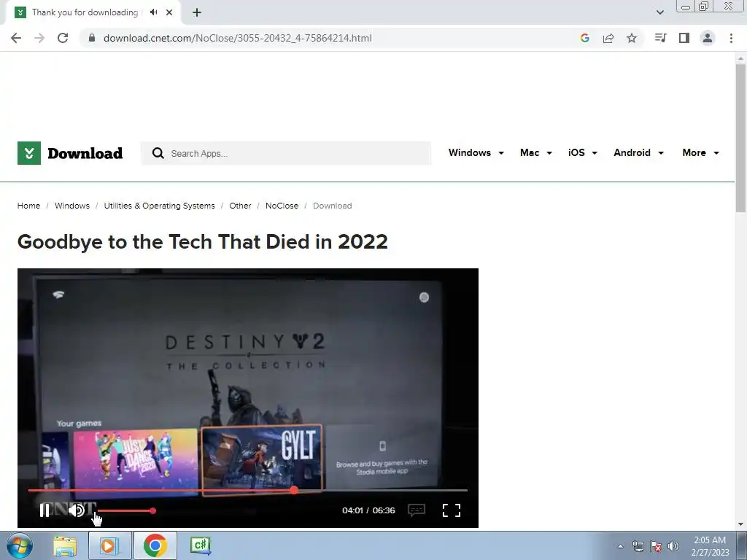Click the Google icon in address bar
Image resolution: width=747 pixels, height=560 pixels.
tap(585, 38)
